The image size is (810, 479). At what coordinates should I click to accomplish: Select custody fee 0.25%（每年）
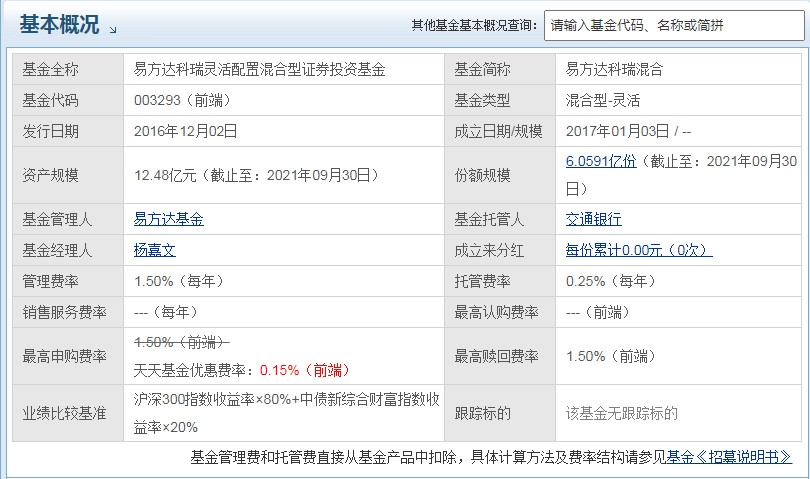point(611,281)
